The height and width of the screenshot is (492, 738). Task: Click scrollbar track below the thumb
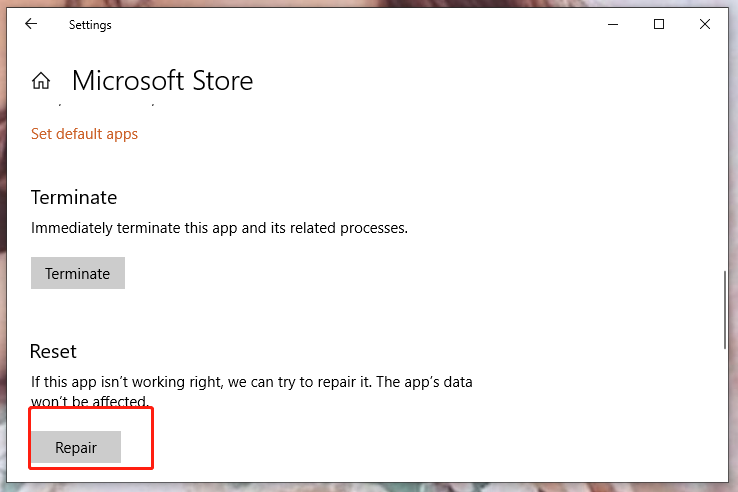point(724,410)
